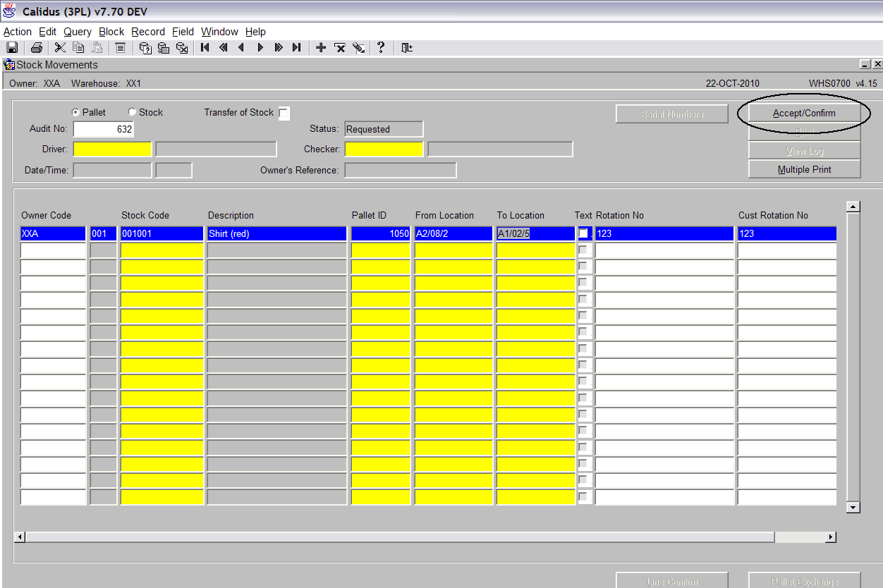The width and height of the screenshot is (883, 588).
Task: Click the Exit door icon in toolbar
Action: click(406, 47)
